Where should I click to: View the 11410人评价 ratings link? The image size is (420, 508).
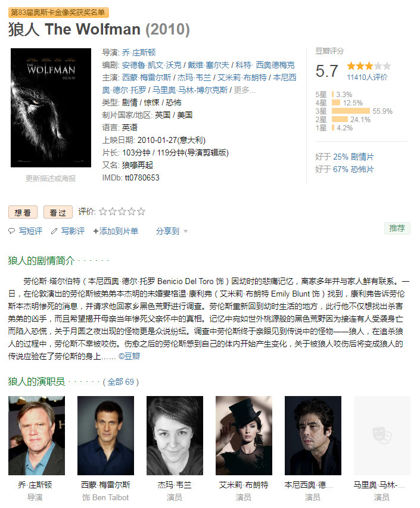tap(367, 77)
